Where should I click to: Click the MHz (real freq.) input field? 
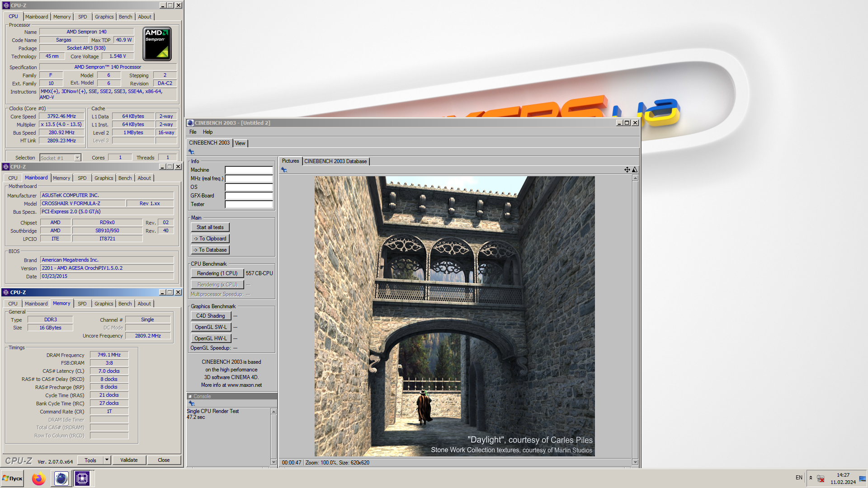point(249,178)
